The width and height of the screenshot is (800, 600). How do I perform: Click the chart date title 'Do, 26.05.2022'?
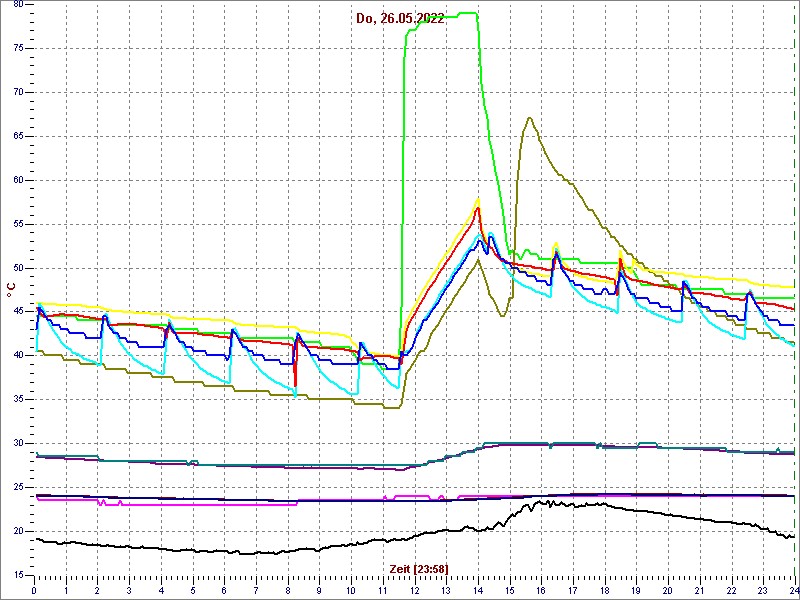(400, 19)
